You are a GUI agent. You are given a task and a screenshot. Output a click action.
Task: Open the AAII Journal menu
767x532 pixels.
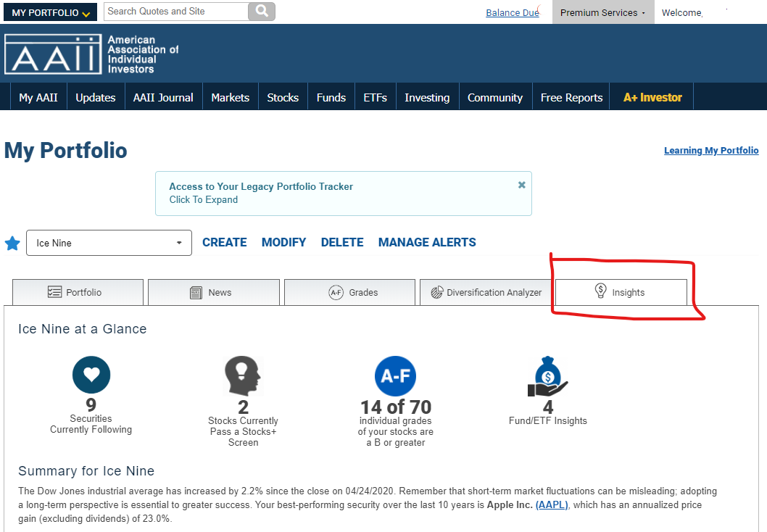[x=163, y=97]
